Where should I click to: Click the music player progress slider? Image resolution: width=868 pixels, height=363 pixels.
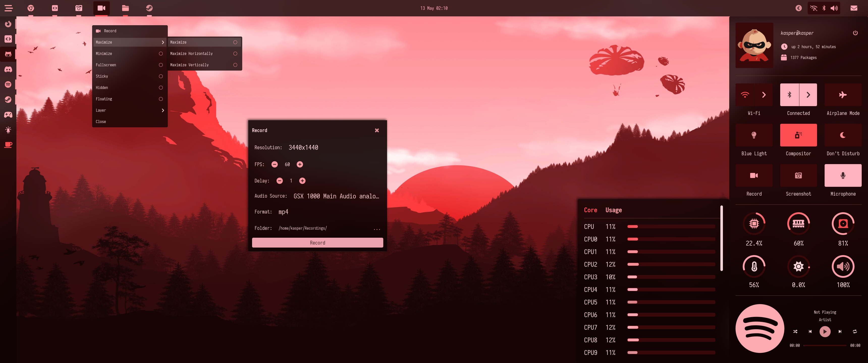click(825, 346)
